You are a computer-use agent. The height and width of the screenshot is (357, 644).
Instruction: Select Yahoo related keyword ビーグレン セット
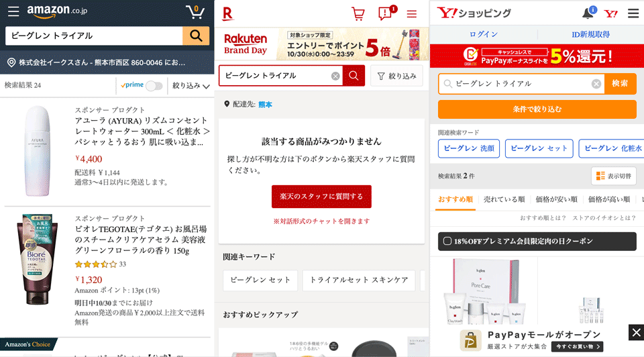click(x=539, y=148)
